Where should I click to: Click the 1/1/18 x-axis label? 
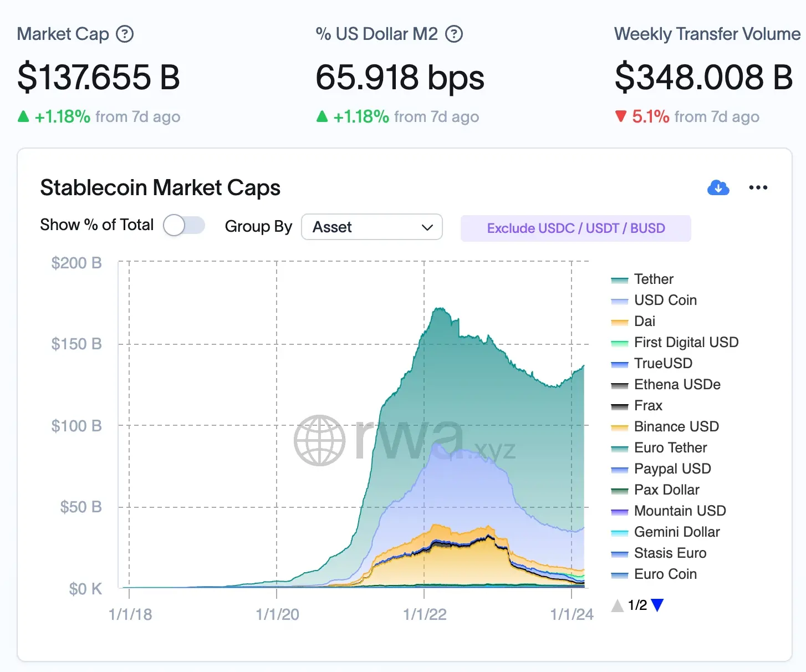click(x=130, y=614)
